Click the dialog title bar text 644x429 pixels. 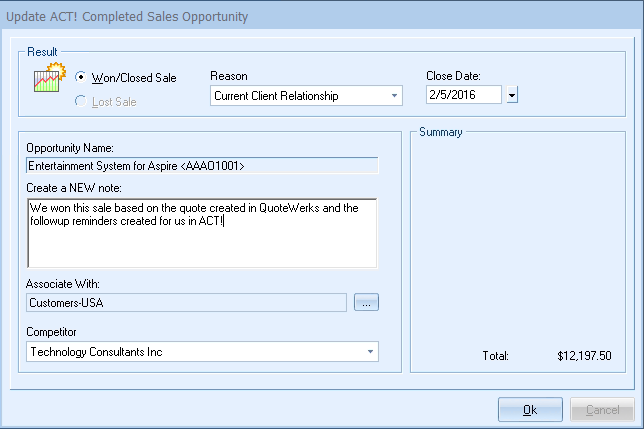pos(129,17)
